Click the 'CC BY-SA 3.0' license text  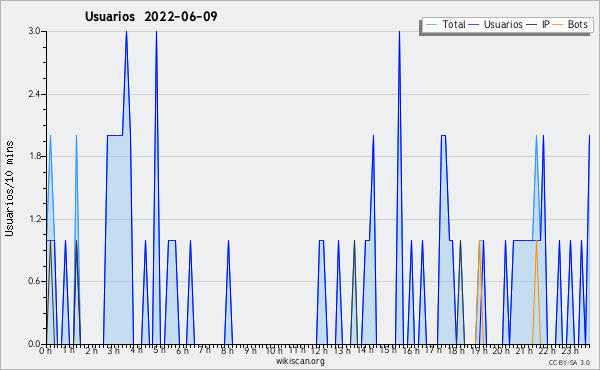point(569,362)
